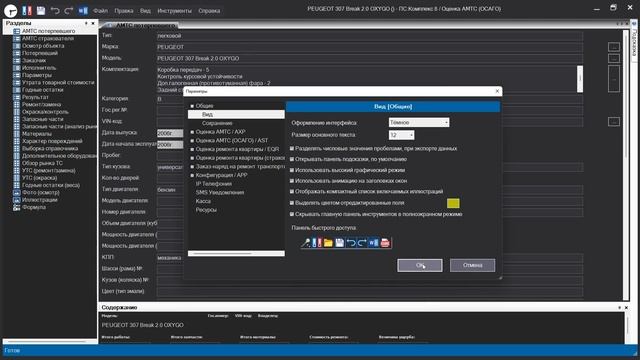The image size is (640, 360).
Task: Select Сохранения in the dialog tree
Action: (217, 123)
